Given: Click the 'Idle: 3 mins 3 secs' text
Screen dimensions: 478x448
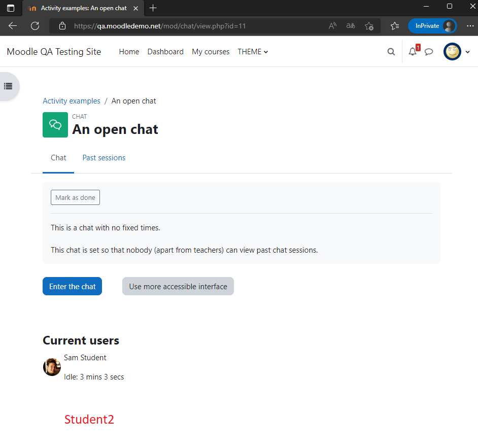Looking at the screenshot, I should 94,377.
